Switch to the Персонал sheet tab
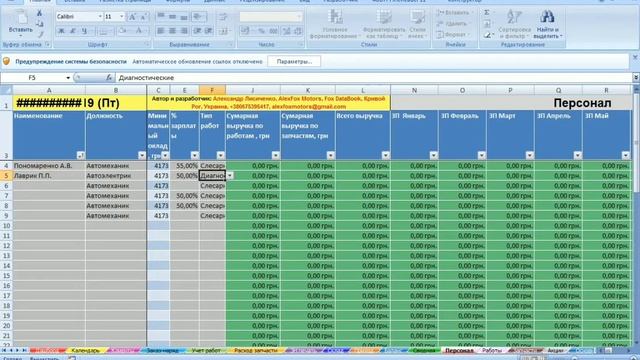The image size is (640, 360). [459, 351]
